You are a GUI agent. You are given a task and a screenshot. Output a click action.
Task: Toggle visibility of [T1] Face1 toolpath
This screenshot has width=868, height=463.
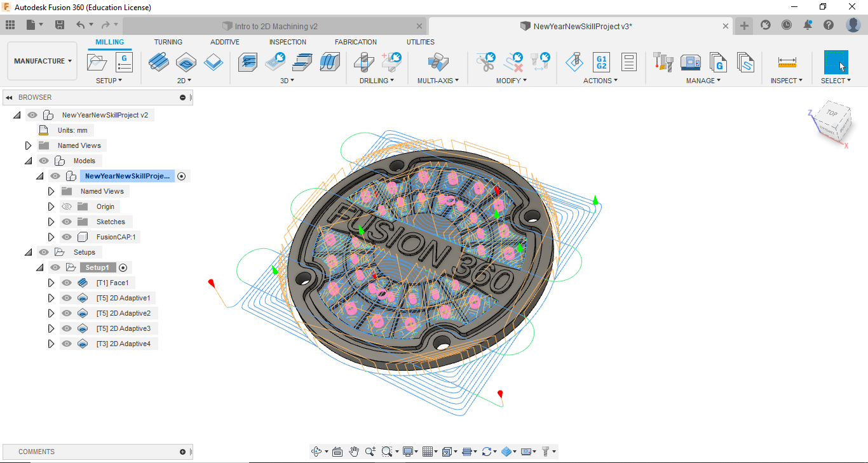pyautogui.click(x=67, y=283)
